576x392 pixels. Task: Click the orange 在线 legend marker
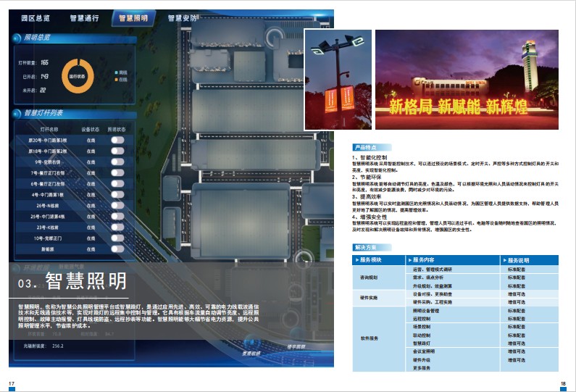tap(115, 79)
